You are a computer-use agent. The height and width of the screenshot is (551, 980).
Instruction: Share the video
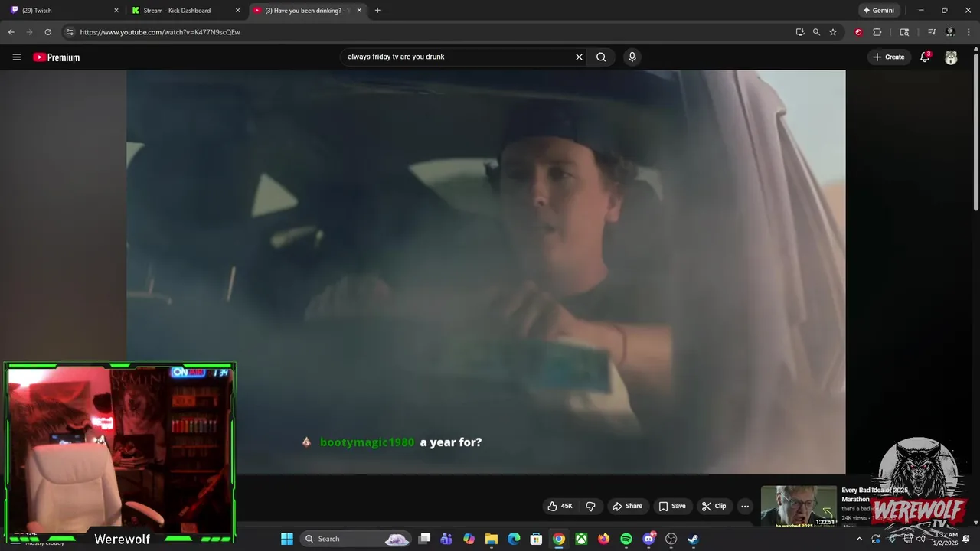(x=627, y=506)
